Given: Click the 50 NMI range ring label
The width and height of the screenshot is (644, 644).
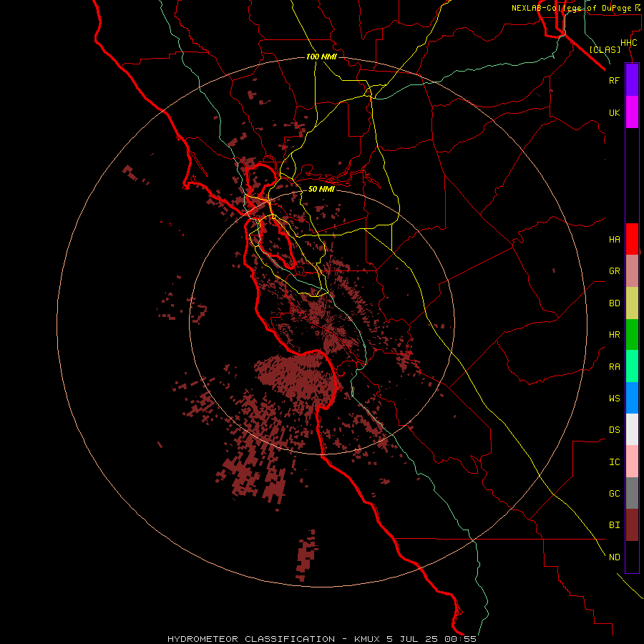Looking at the screenshot, I should (x=321, y=189).
